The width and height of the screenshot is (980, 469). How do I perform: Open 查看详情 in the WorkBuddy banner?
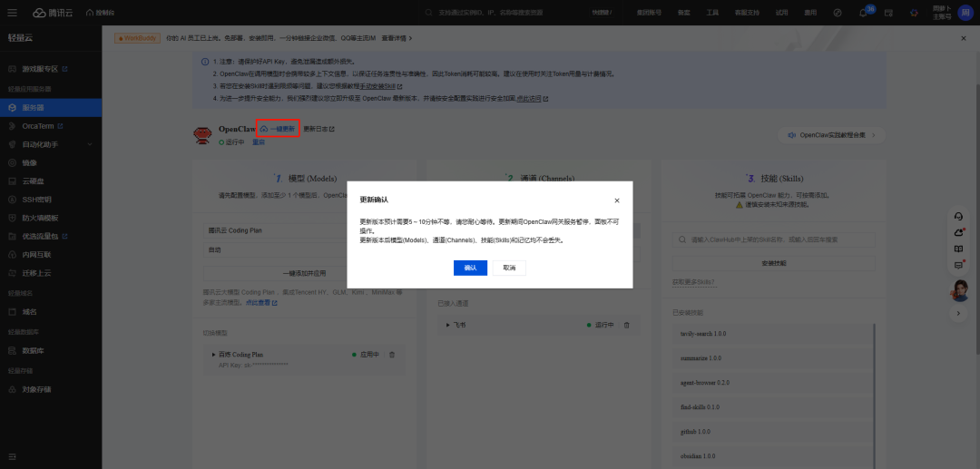[397, 38]
